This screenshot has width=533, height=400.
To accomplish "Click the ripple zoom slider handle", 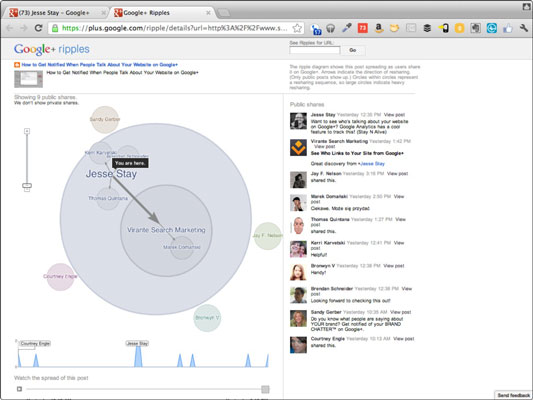I will 27,185.
